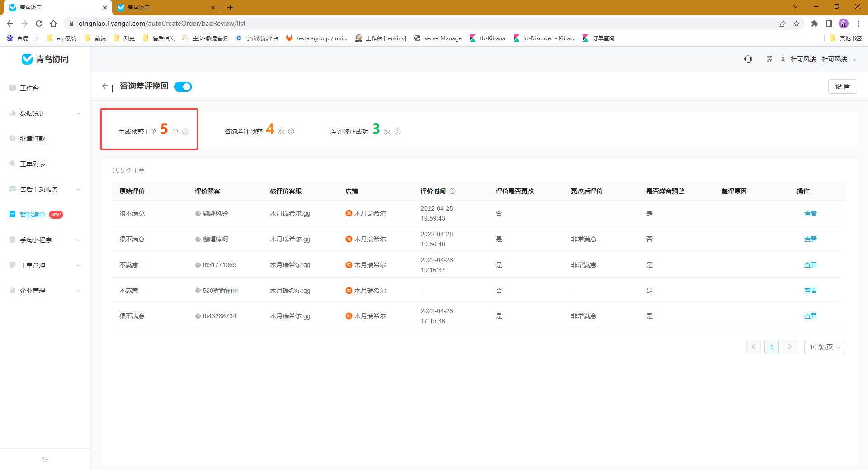Click the bookmark star icon in address bar
The width and height of the screenshot is (868, 470).
pyautogui.click(x=797, y=23)
